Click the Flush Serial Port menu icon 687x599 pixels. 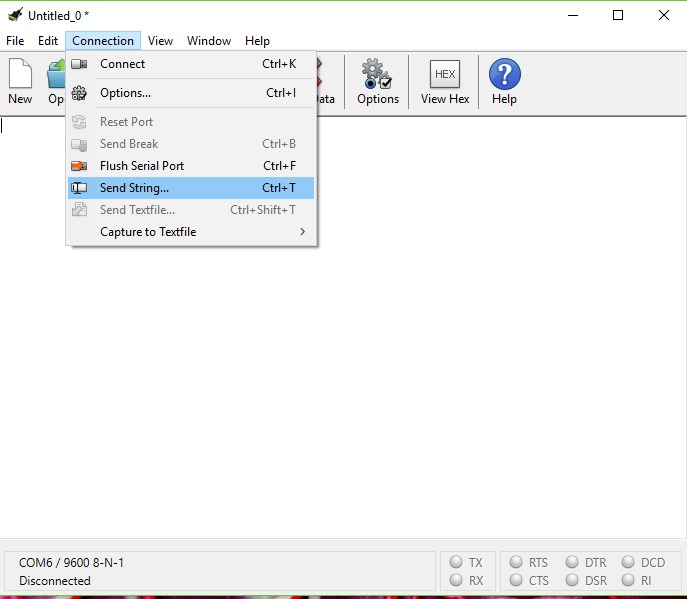click(80, 166)
